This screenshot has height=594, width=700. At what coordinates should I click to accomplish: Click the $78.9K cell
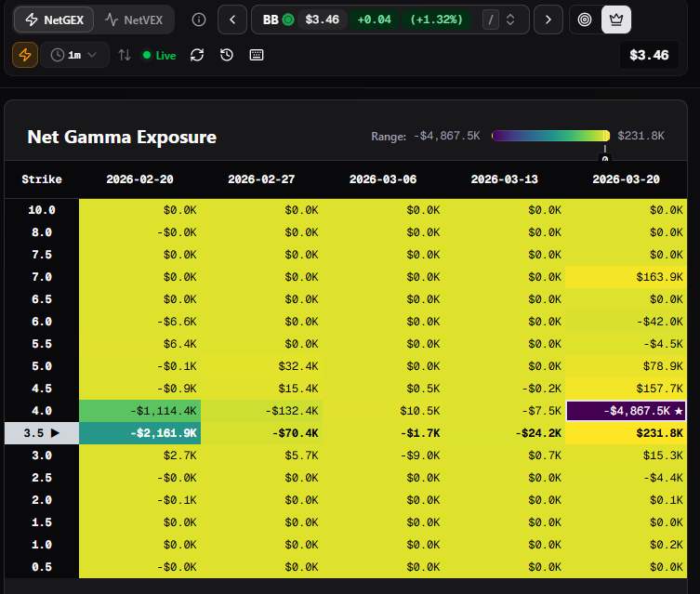(626, 366)
